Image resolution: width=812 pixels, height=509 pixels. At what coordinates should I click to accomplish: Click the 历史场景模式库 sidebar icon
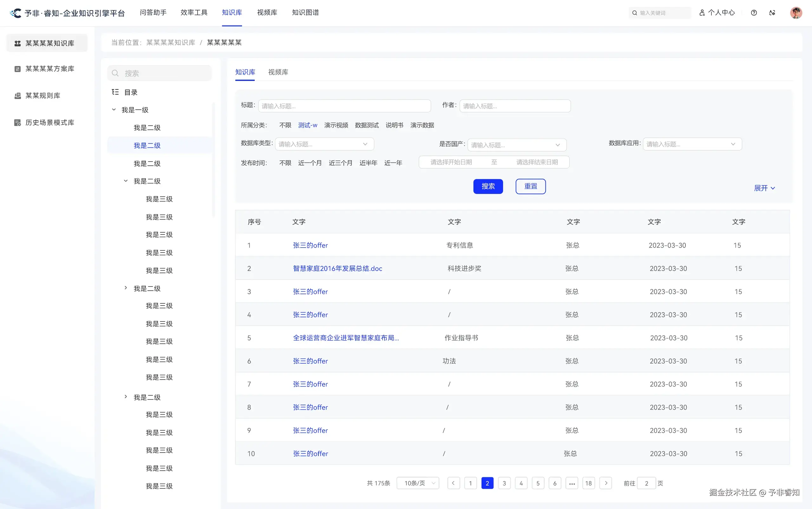[x=17, y=122]
